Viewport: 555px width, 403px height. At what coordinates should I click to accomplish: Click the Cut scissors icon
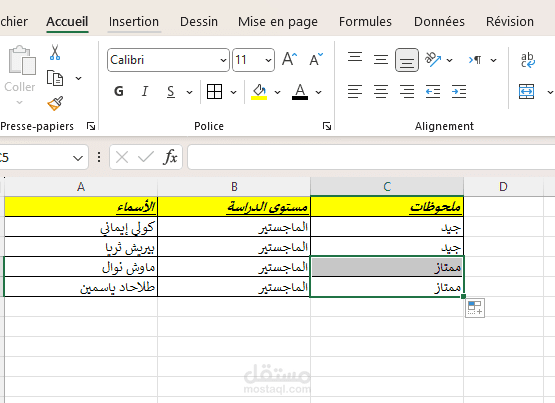55,52
